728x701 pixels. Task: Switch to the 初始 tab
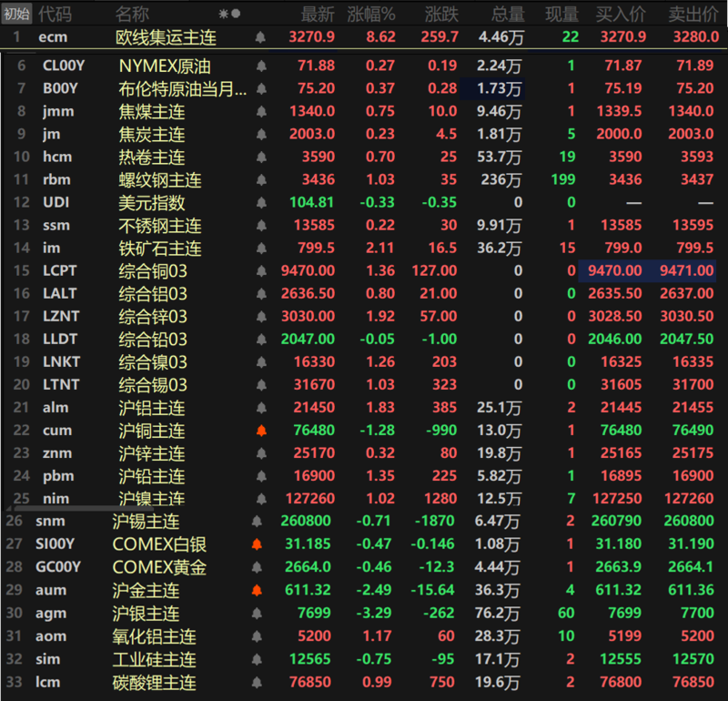coord(16,15)
